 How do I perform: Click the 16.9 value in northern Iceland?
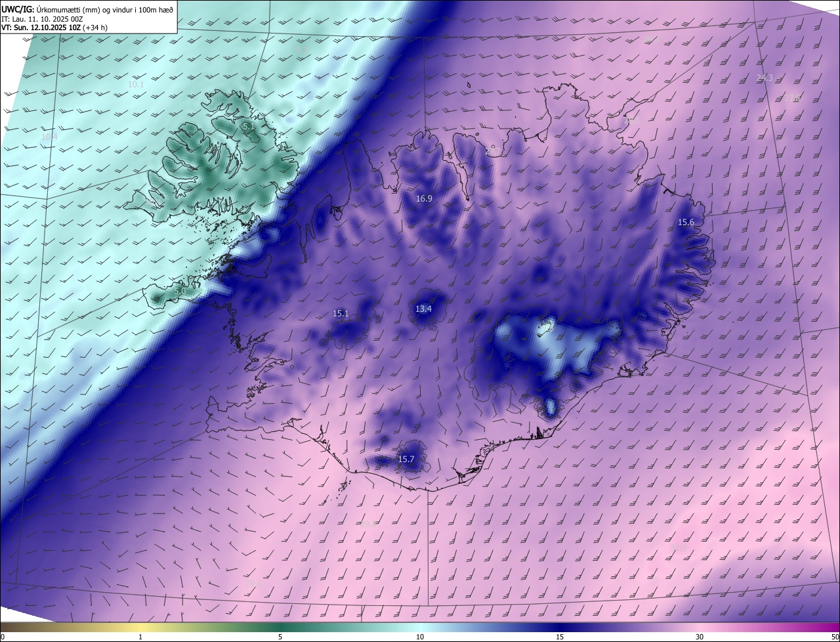pyautogui.click(x=424, y=198)
